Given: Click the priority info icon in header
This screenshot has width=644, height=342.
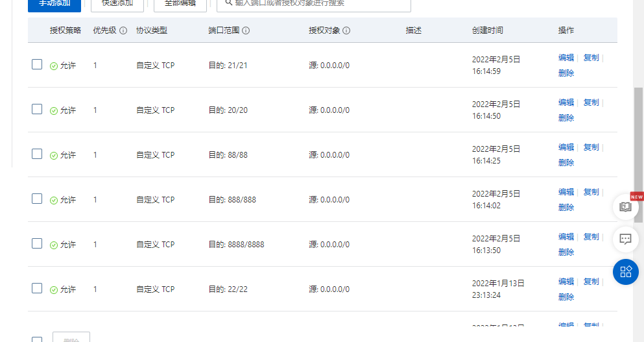Looking at the screenshot, I should pyautogui.click(x=123, y=31).
